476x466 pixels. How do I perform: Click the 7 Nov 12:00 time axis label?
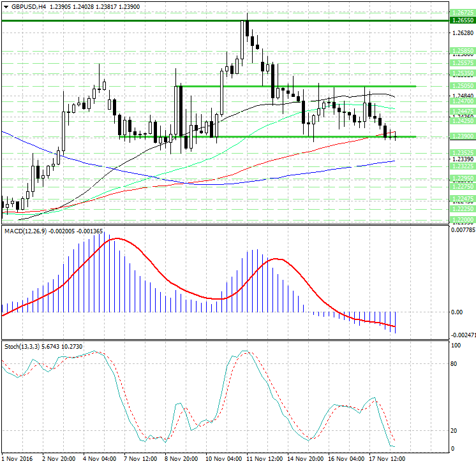(140, 458)
